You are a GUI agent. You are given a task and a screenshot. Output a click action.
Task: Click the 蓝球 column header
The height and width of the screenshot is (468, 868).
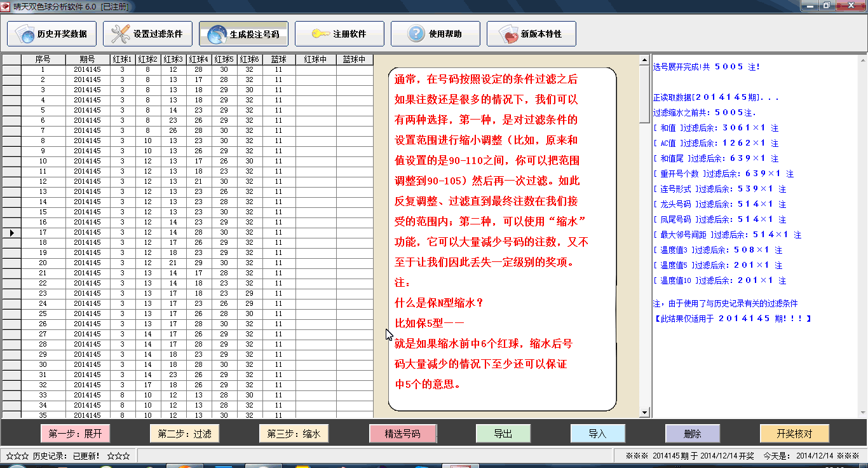pyautogui.click(x=278, y=59)
